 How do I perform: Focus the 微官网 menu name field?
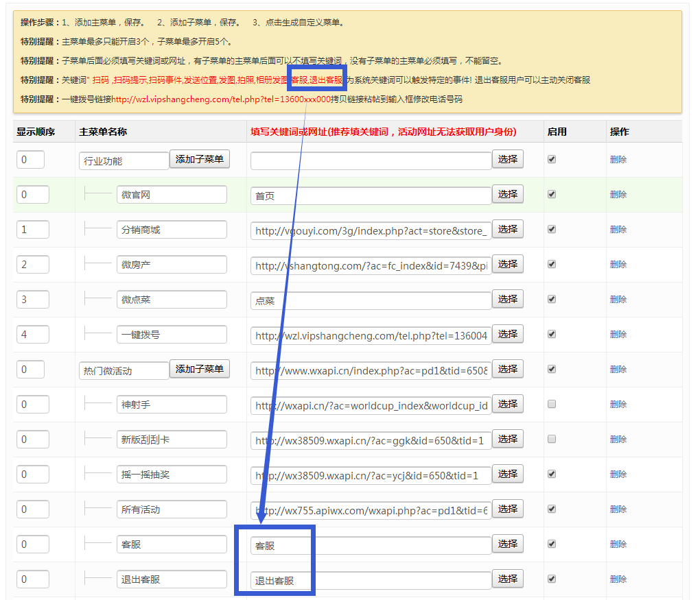[x=172, y=195]
